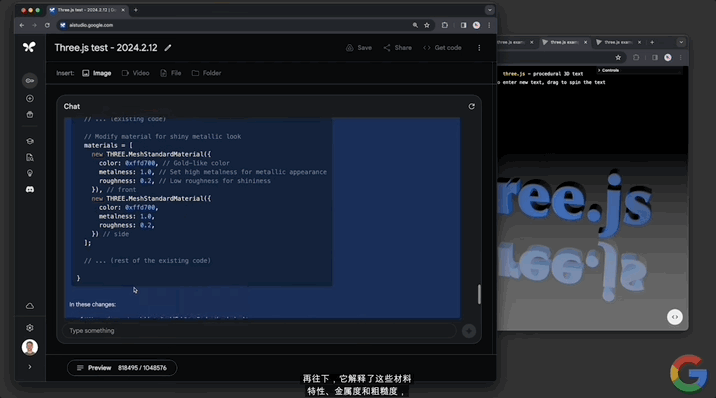Click the zoom magnifier icon in address bar
Image resolution: width=716 pixels, height=398 pixels.
415,26
